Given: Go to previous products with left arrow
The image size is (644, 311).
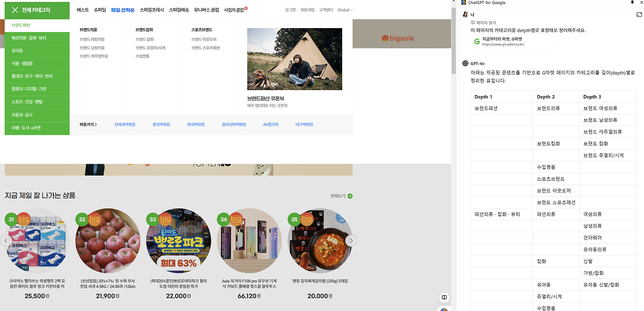Looking at the screenshot, I should [x=6, y=241].
